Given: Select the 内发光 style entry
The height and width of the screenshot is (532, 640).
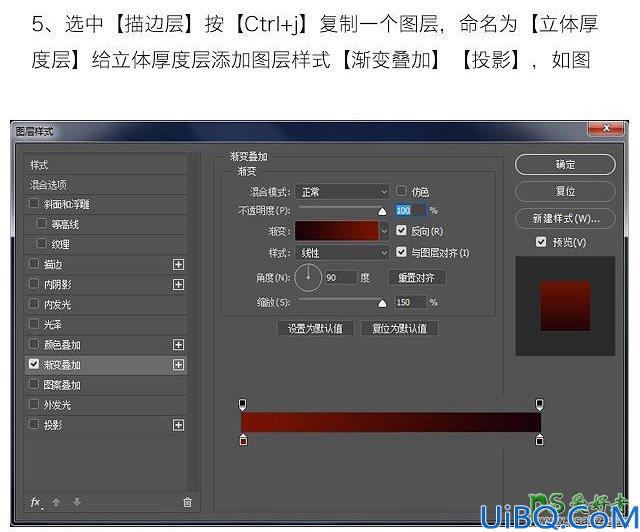Looking at the screenshot, I should click(x=105, y=305).
